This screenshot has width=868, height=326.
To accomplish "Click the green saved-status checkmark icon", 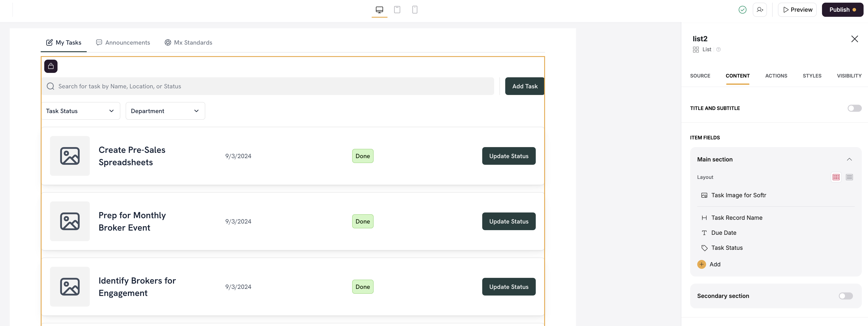I will click(742, 10).
